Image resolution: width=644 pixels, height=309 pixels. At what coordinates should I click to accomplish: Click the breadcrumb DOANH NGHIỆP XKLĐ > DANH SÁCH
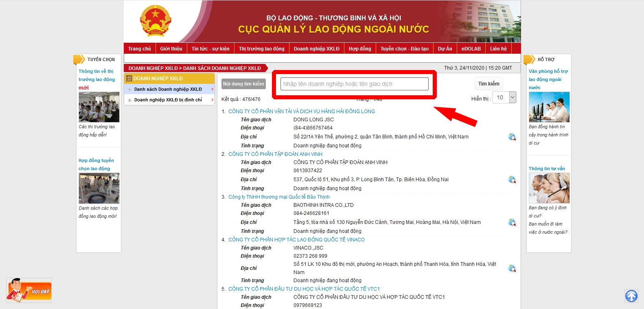[x=195, y=68]
